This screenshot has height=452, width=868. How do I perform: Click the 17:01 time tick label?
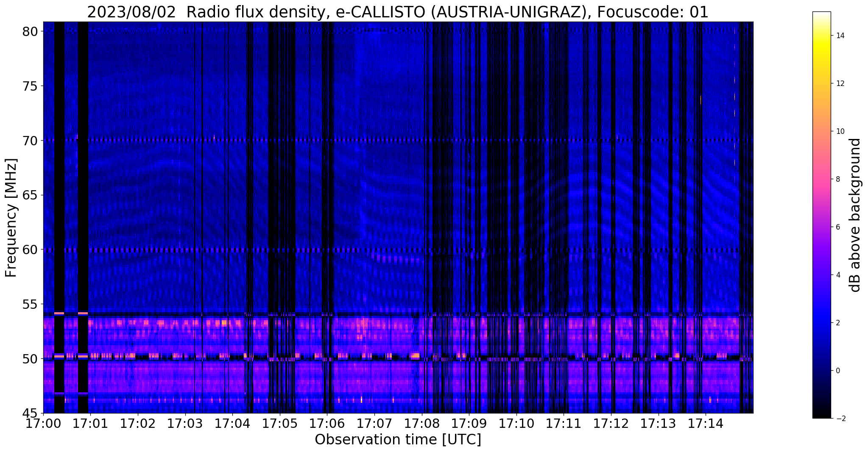pos(90,423)
